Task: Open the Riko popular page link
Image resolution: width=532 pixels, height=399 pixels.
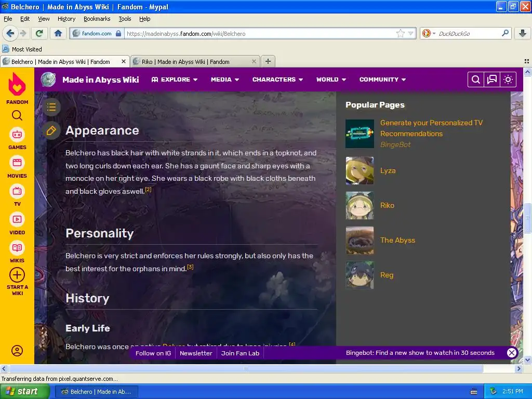Action: pos(387,205)
